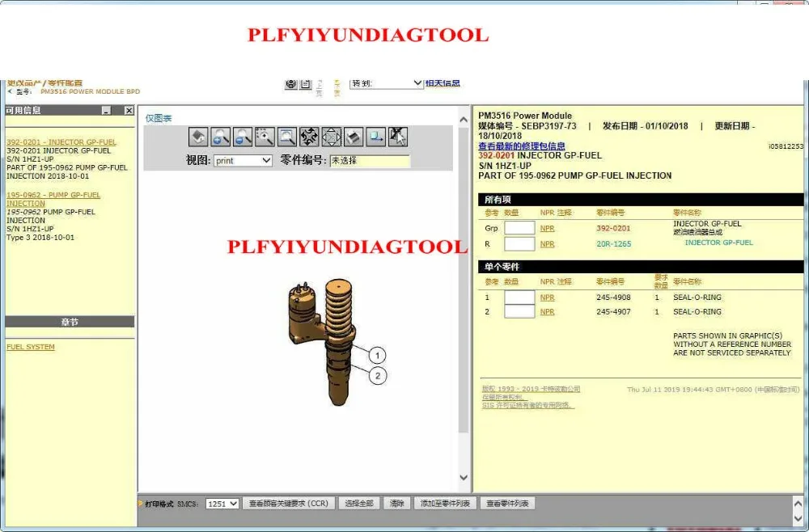Click graphic pane scrollbar down arrow
809x532 pixels.
pos(464,478)
